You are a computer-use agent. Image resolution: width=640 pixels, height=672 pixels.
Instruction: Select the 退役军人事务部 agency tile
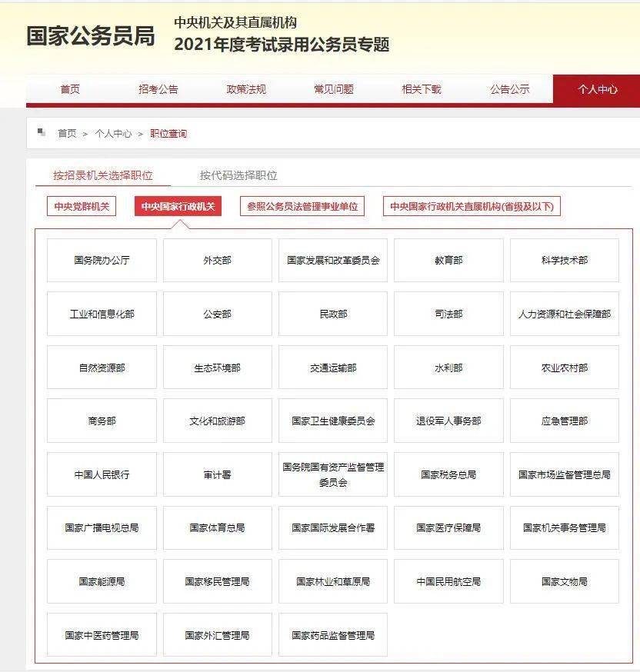point(448,421)
